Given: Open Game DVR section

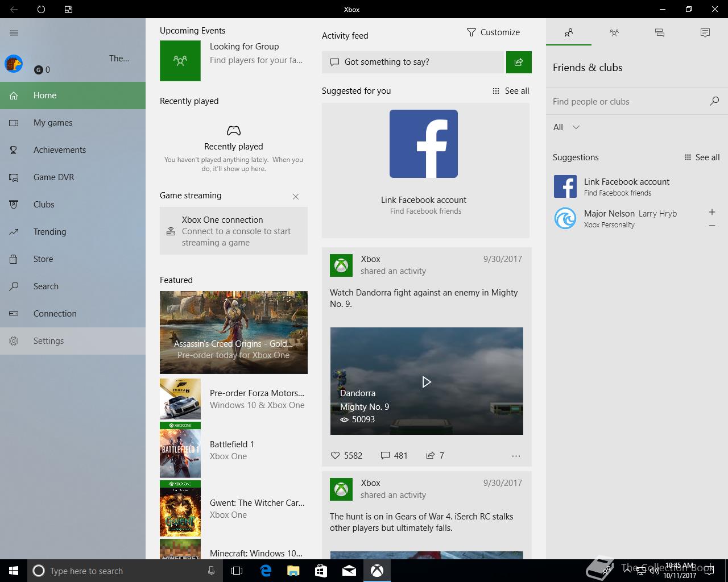Looking at the screenshot, I should pos(73,177).
